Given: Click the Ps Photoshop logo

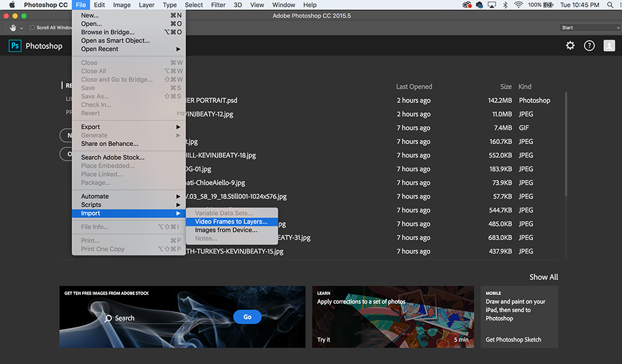Looking at the screenshot, I should [x=15, y=45].
